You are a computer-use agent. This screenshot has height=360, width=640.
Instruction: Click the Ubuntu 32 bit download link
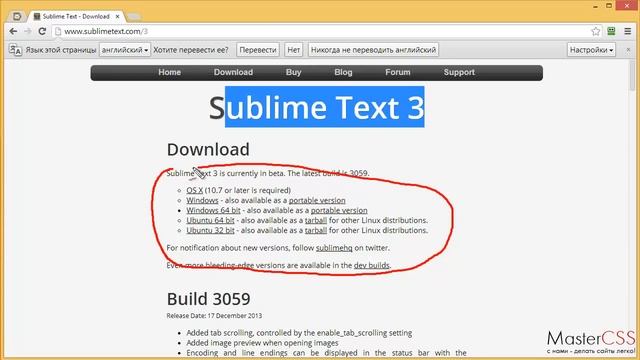pyautogui.click(x=210, y=230)
